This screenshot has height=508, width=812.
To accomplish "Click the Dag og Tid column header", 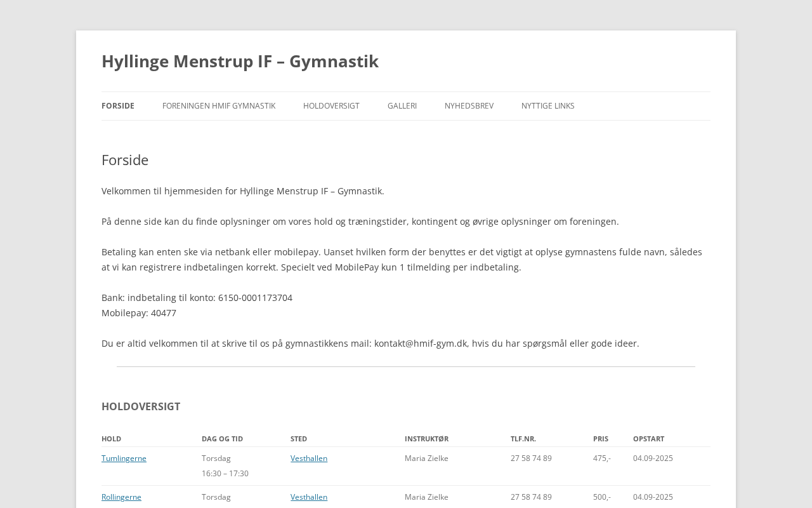I will point(222,439).
